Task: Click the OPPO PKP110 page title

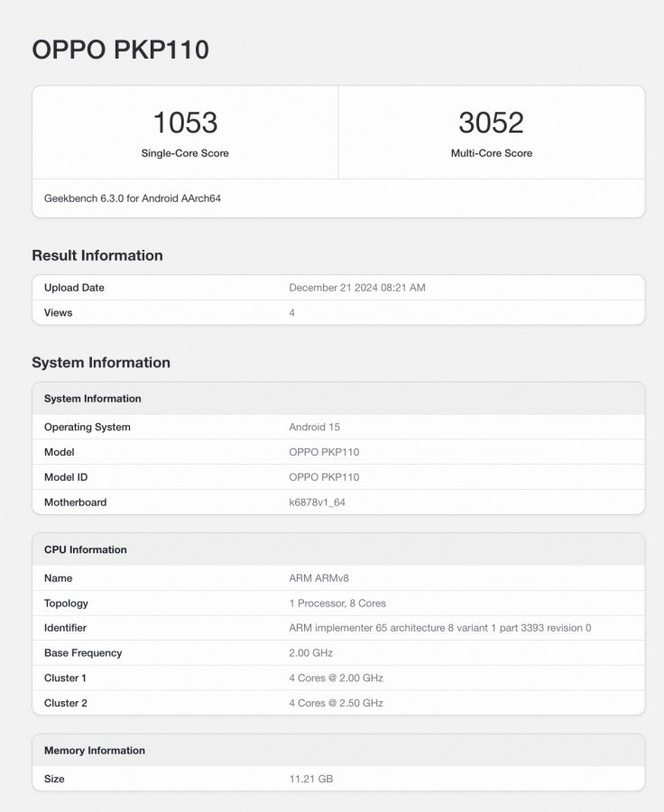Action: (120, 51)
